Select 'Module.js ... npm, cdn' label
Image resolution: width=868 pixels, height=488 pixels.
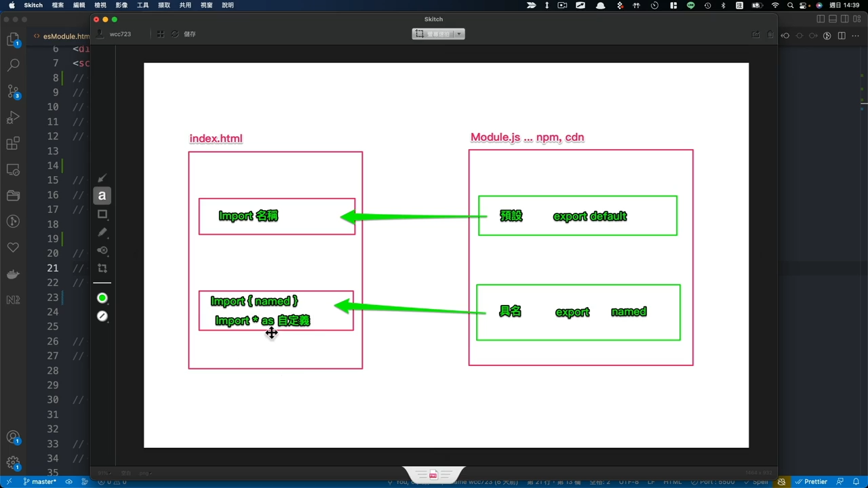[x=527, y=137]
